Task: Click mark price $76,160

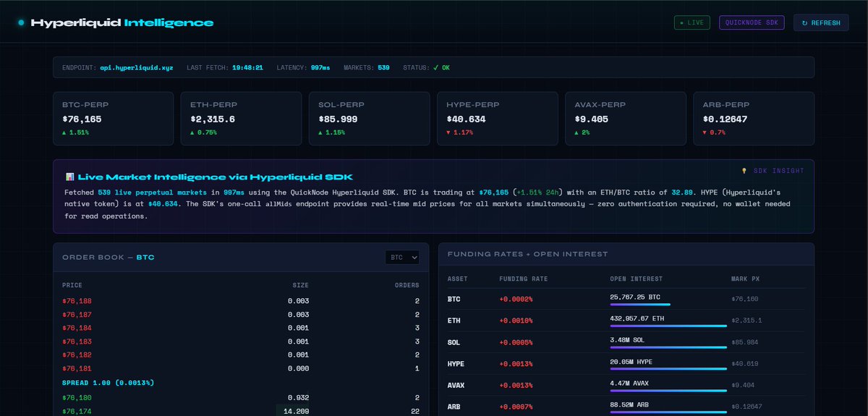Action: (745, 299)
